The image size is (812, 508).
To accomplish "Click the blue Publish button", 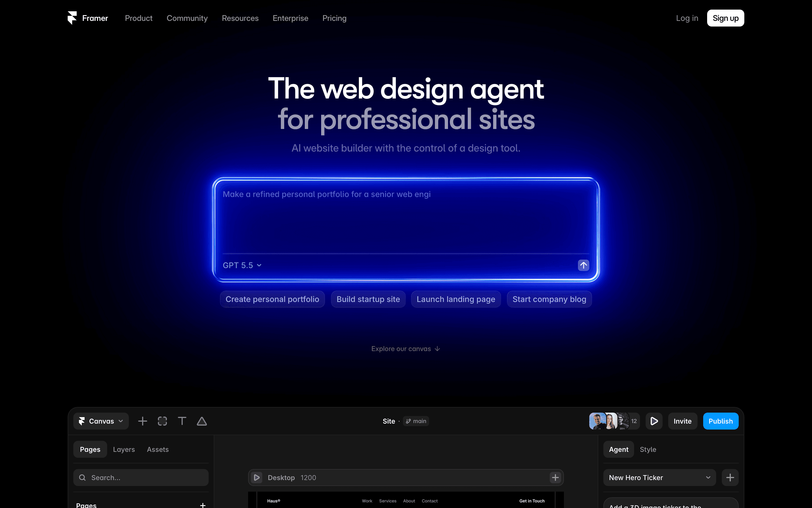I will [720, 421].
